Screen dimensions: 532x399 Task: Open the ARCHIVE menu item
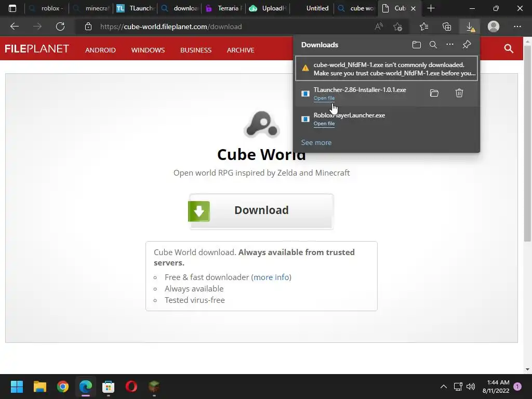pyautogui.click(x=241, y=50)
